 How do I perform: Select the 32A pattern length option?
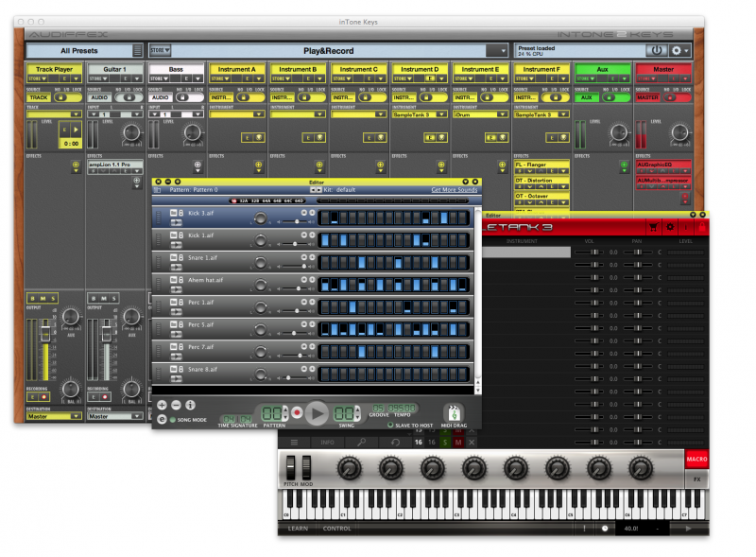243,200
